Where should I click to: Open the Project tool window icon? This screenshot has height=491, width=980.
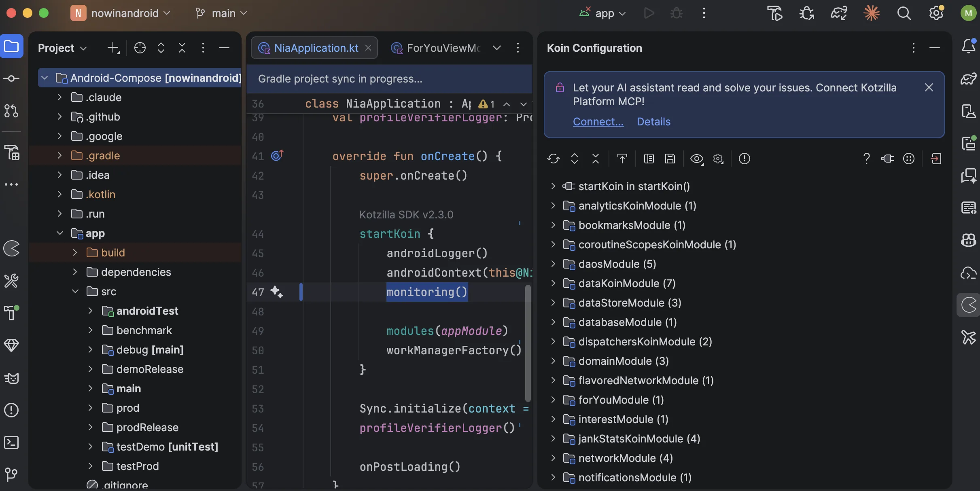(11, 47)
